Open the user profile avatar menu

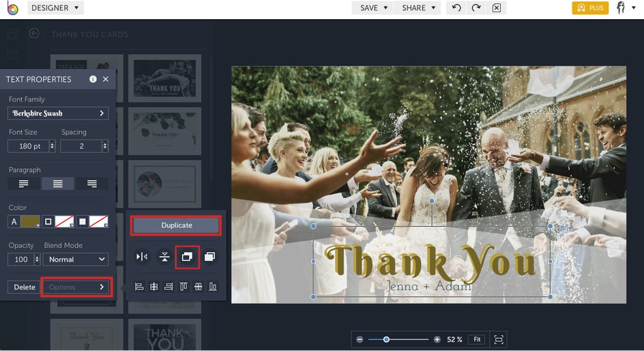pyautogui.click(x=625, y=8)
